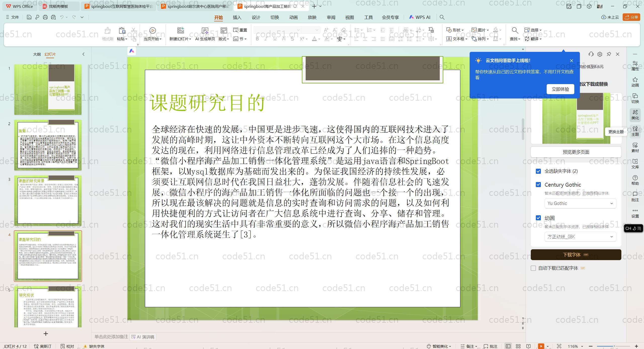Open the 插入 ribbon tab
Screen dimensions: 644x349
(x=237, y=17)
